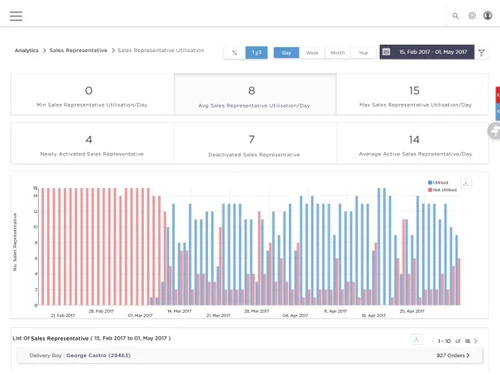The height and width of the screenshot is (375, 500).
Task: Expand 927 Orders for George Castro
Action: coord(453,355)
